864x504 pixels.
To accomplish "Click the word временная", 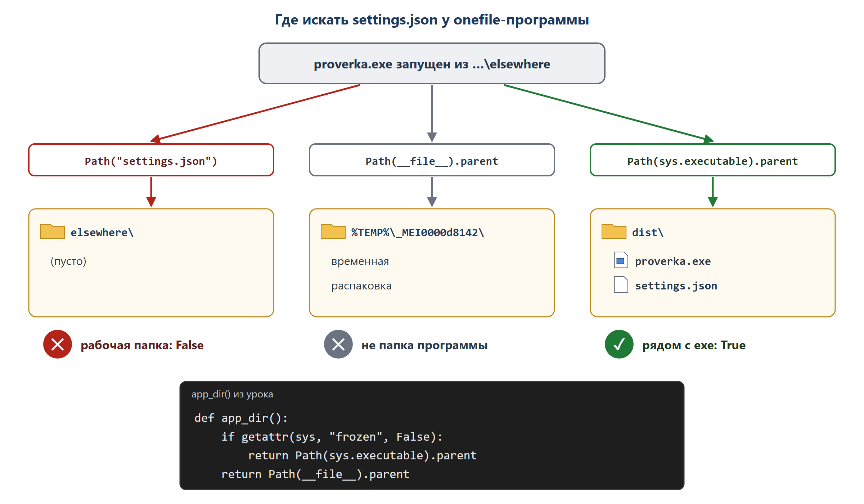I will (x=360, y=261).
